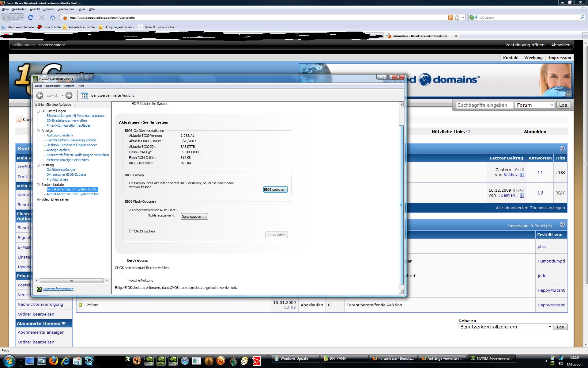Expand the Video & Fernsehen node
This screenshot has width=588, height=368.
(x=38, y=199)
